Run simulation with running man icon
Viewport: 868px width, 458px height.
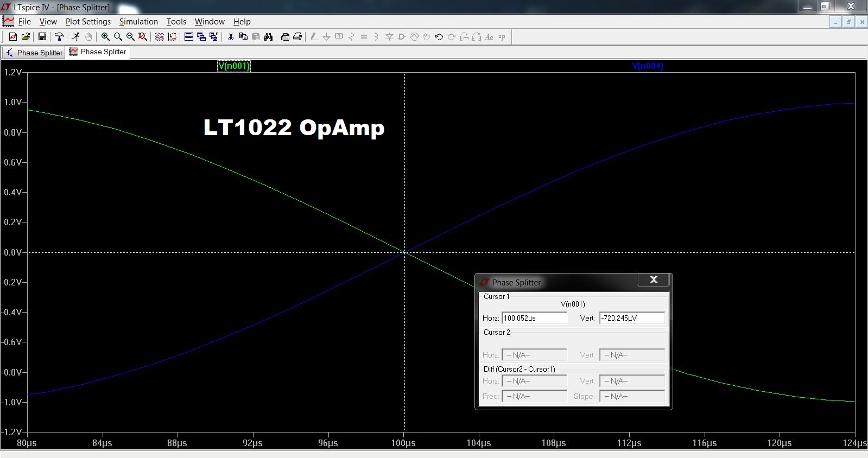click(x=75, y=37)
